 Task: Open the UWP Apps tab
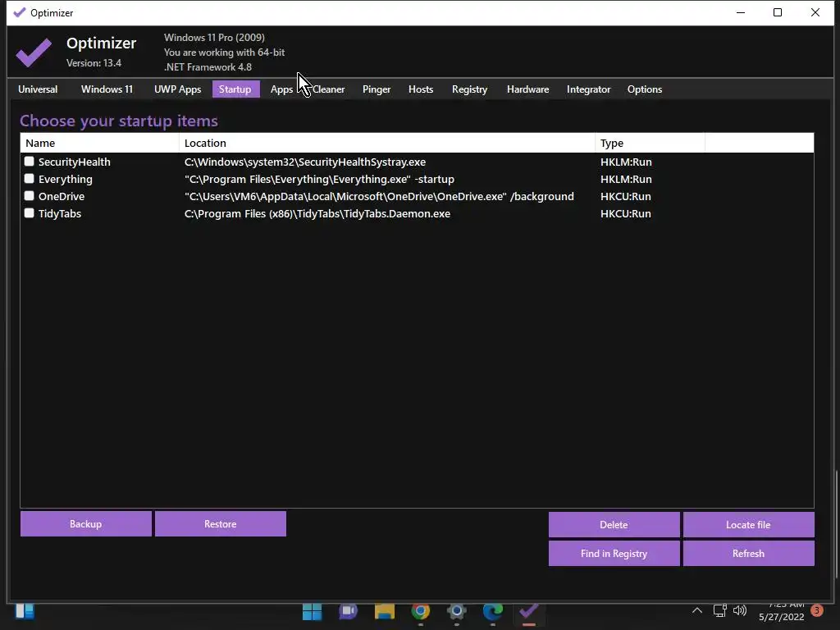pos(177,89)
